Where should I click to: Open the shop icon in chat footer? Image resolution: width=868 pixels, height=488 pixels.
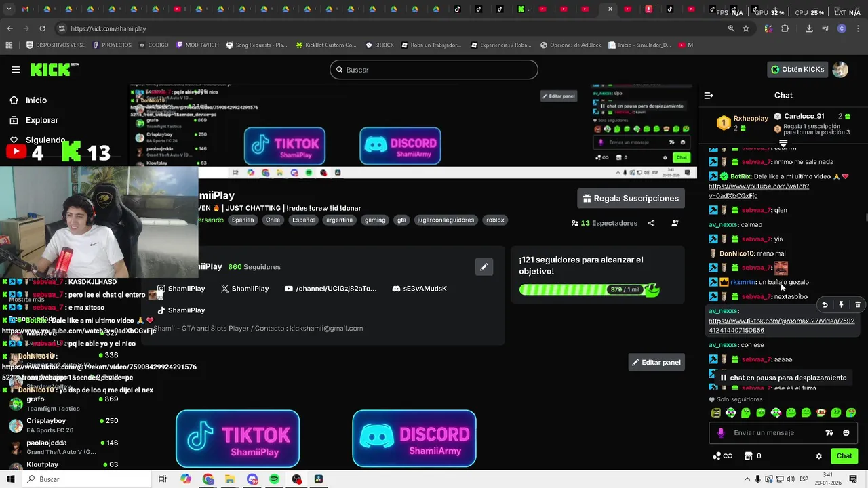[x=749, y=456]
